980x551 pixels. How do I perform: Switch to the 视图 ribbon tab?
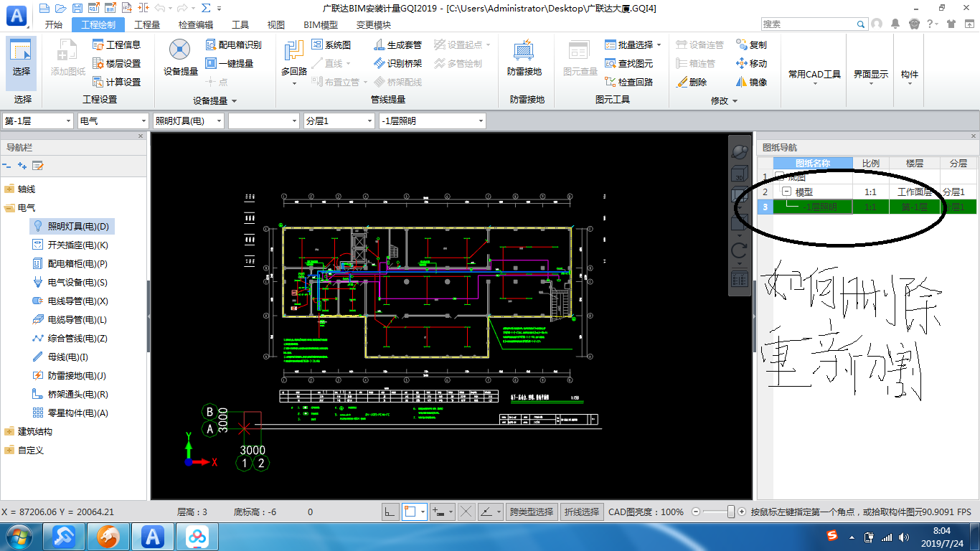click(276, 24)
